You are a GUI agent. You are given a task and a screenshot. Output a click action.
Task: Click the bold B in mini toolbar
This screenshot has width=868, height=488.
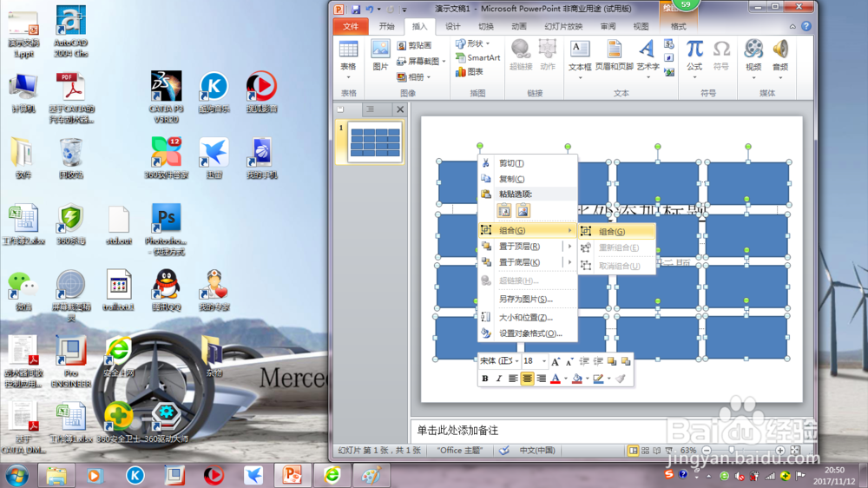[x=485, y=379]
